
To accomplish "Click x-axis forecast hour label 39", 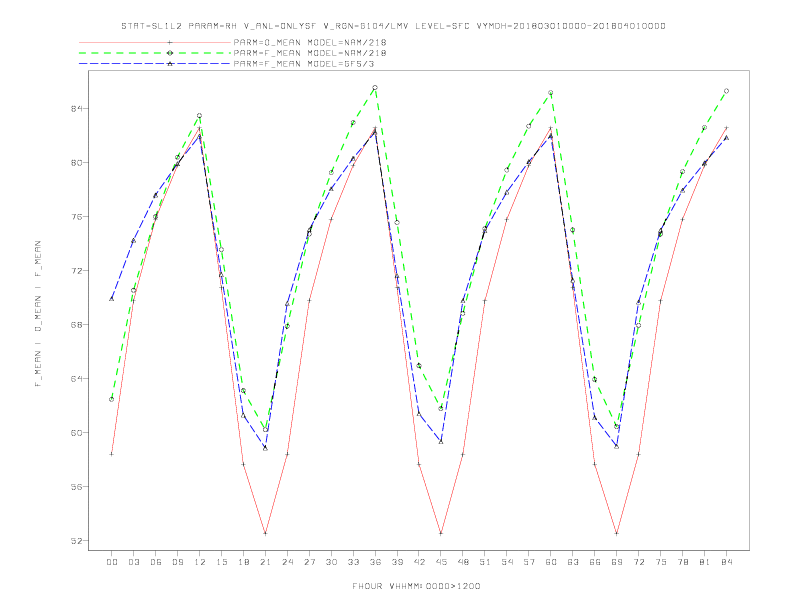I will click(397, 562).
